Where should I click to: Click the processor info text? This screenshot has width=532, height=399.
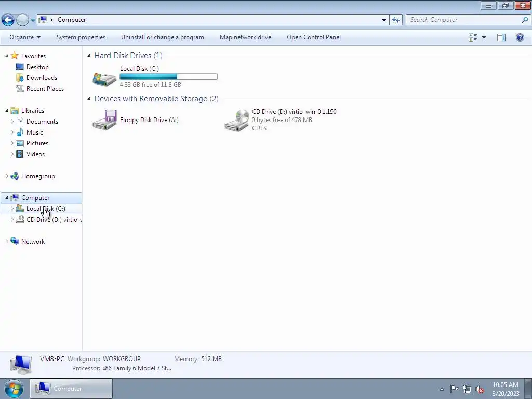(x=137, y=368)
